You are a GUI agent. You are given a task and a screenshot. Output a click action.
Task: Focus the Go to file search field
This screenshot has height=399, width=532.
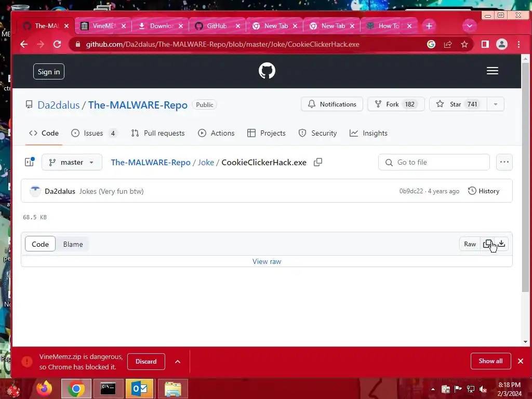(x=434, y=162)
